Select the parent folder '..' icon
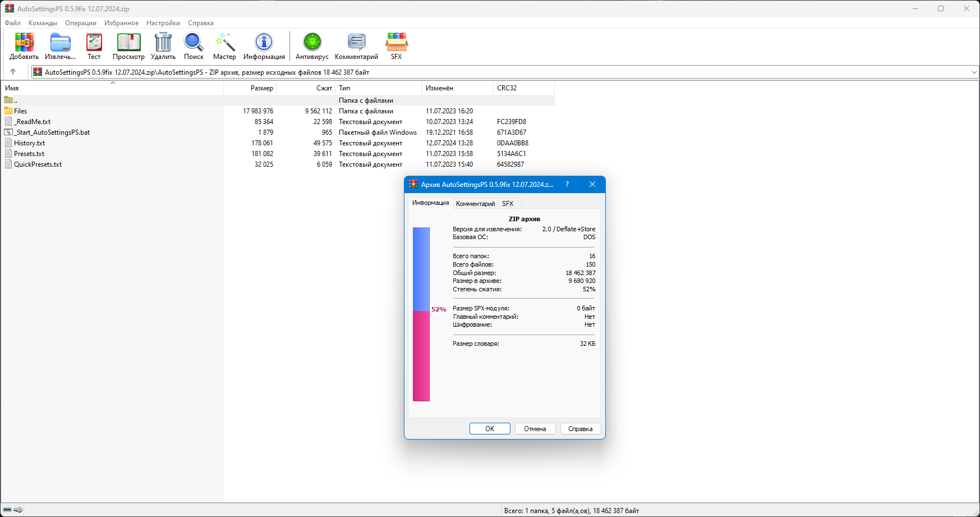This screenshot has height=517, width=980. 8,100
